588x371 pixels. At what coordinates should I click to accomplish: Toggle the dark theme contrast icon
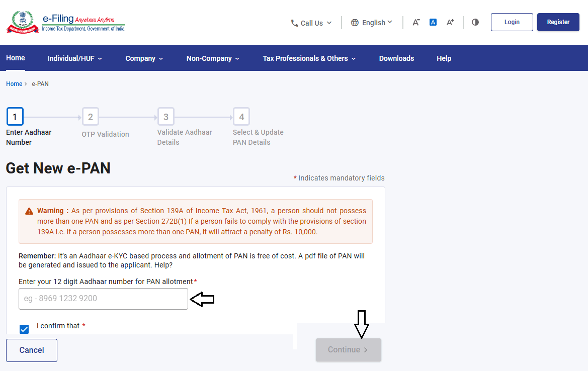[475, 22]
